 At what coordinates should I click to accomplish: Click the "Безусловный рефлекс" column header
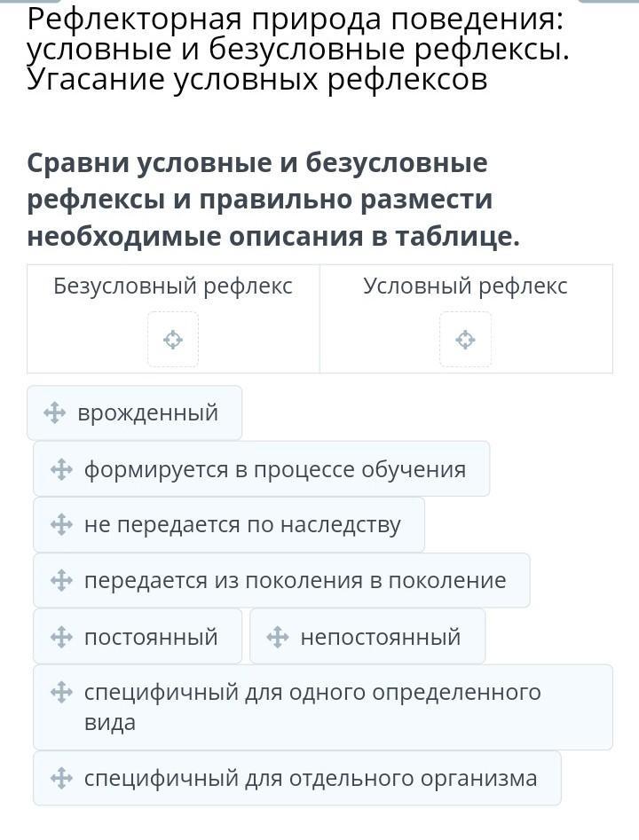point(173,286)
